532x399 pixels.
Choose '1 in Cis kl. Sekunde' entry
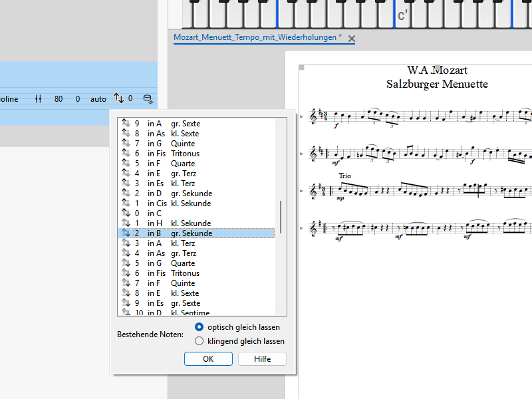(197, 203)
